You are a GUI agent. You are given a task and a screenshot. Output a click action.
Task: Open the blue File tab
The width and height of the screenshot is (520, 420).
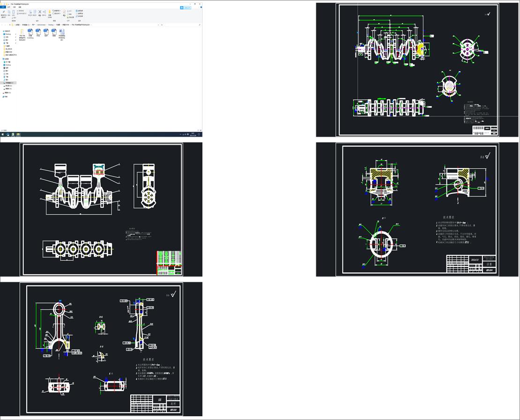click(x=3, y=7)
